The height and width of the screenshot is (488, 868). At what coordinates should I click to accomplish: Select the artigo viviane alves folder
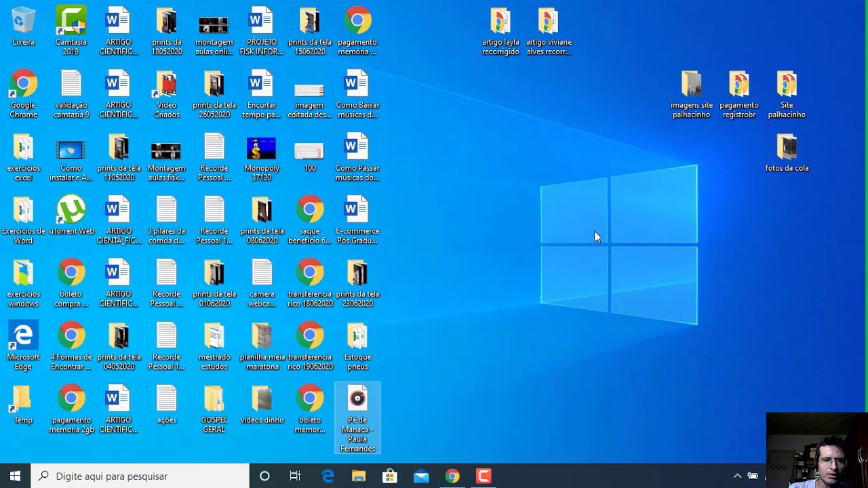coord(549,31)
